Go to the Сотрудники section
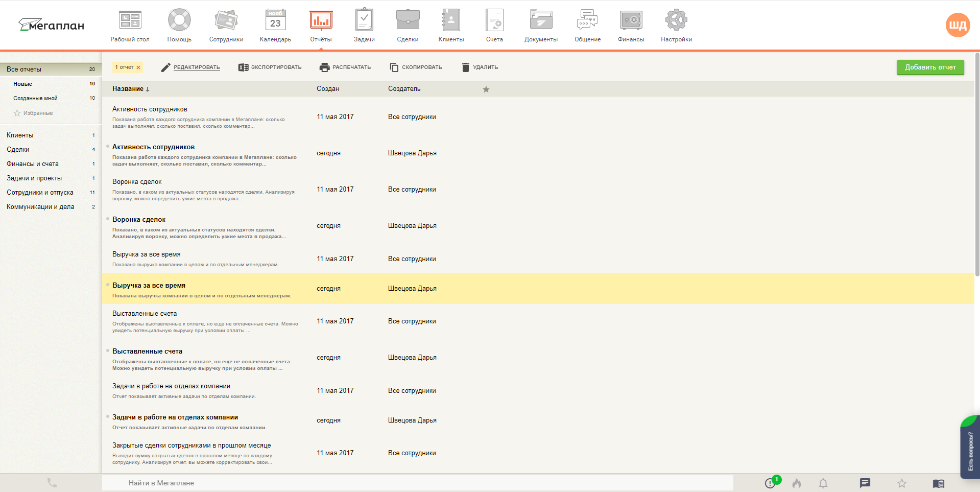 tap(226, 25)
